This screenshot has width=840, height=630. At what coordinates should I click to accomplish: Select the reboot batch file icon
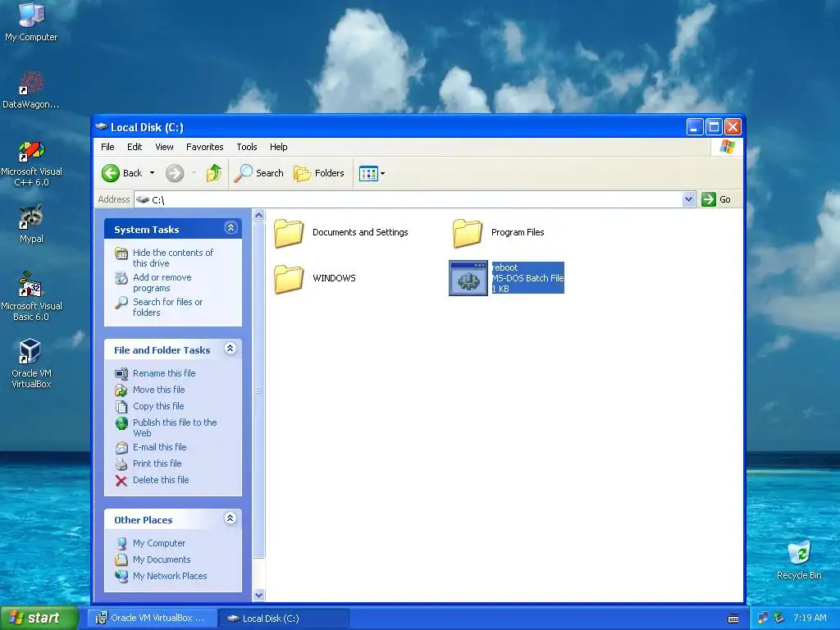468,278
